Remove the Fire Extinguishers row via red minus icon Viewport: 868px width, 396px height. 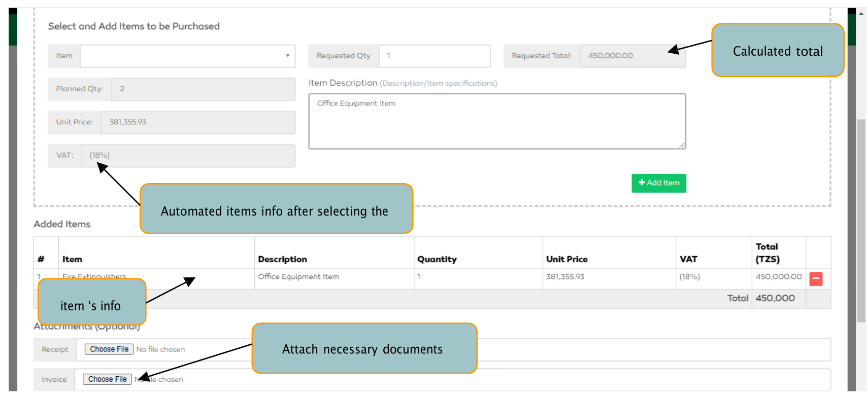(816, 279)
